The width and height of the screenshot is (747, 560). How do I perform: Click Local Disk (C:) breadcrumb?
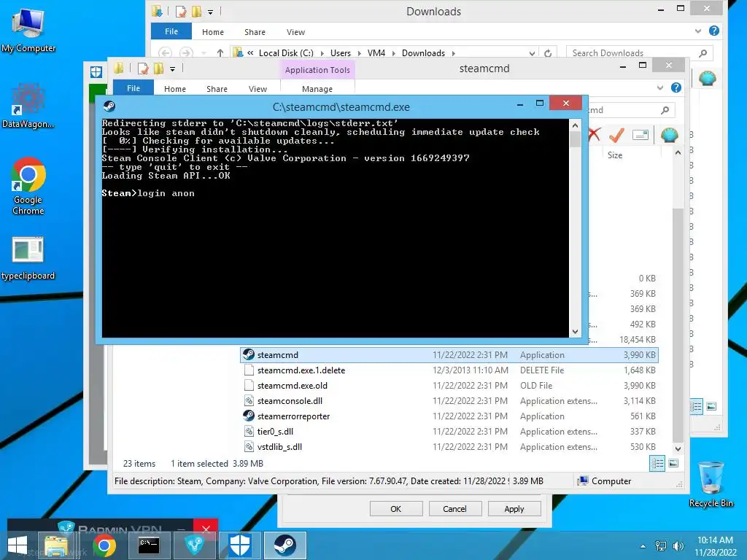click(286, 53)
